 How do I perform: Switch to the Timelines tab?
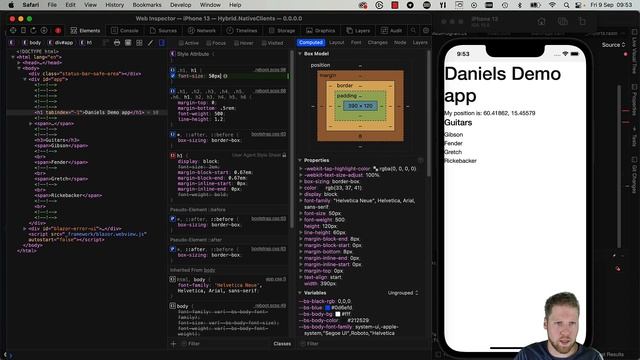point(242,31)
